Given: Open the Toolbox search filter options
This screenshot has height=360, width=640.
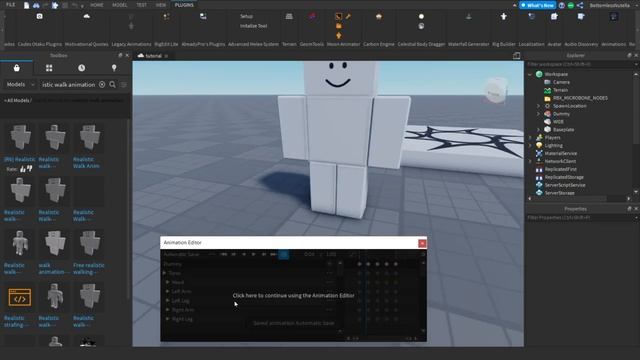Looking at the screenshot, I should pos(124,84).
